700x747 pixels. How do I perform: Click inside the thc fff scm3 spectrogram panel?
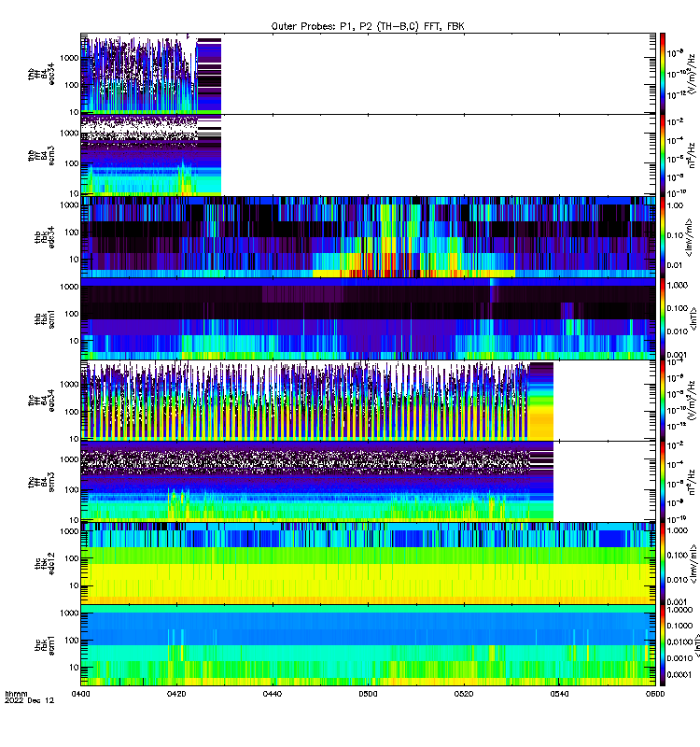pos(316,482)
